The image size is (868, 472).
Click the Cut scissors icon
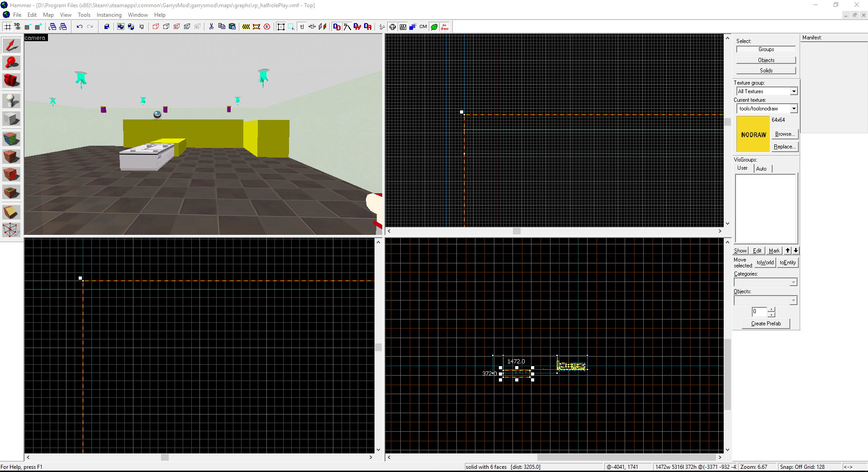click(211, 27)
